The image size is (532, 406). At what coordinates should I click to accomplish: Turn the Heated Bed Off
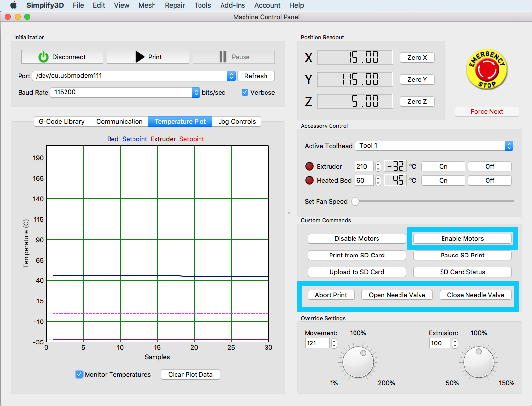point(489,181)
